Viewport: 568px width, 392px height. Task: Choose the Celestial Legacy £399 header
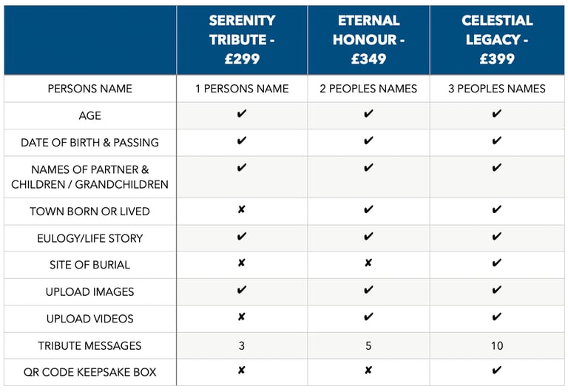click(497, 39)
